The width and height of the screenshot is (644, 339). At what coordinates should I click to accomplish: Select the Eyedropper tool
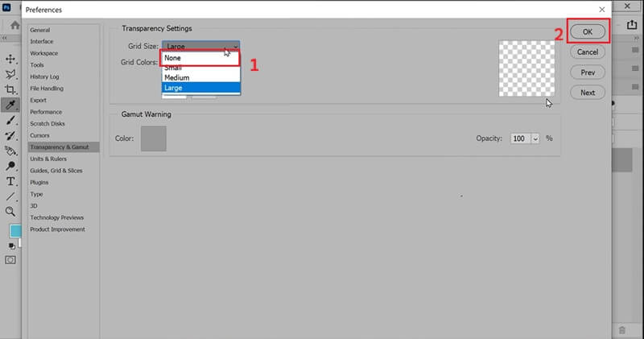10,105
